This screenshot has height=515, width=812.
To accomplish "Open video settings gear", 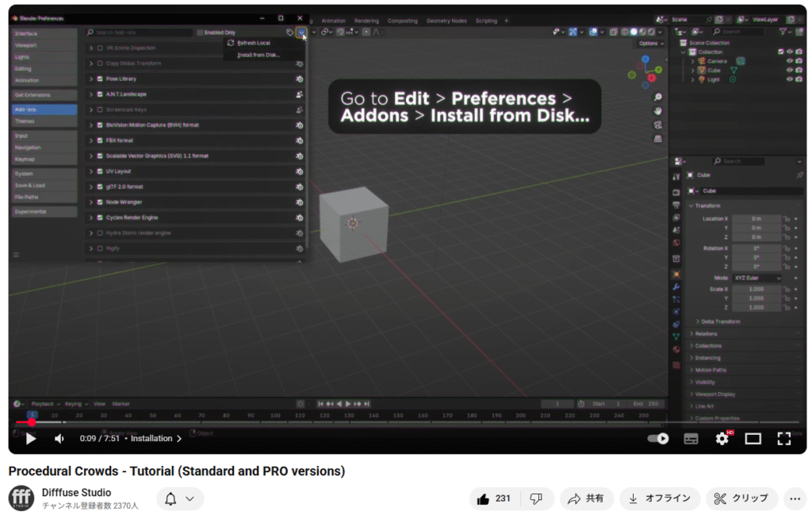I will pyautogui.click(x=722, y=438).
